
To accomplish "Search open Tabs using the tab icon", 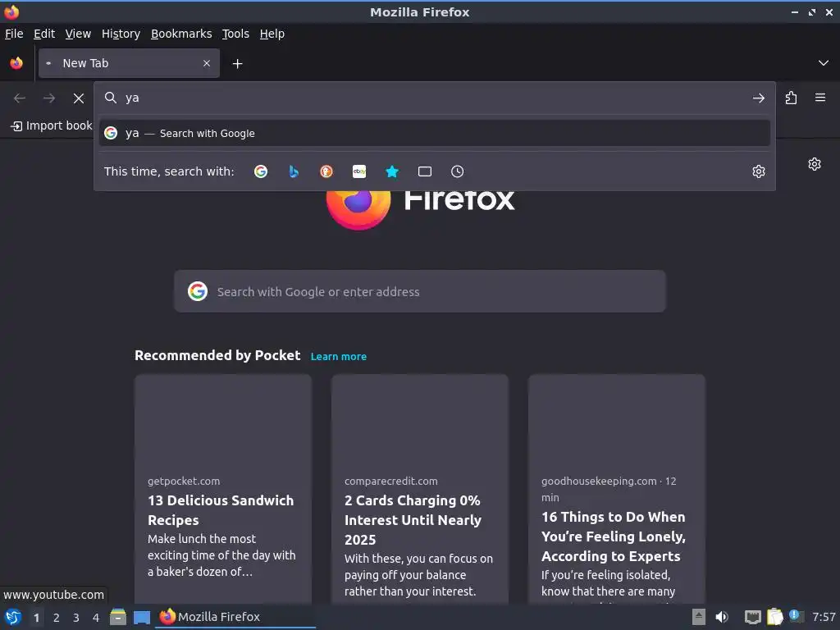I will point(425,171).
